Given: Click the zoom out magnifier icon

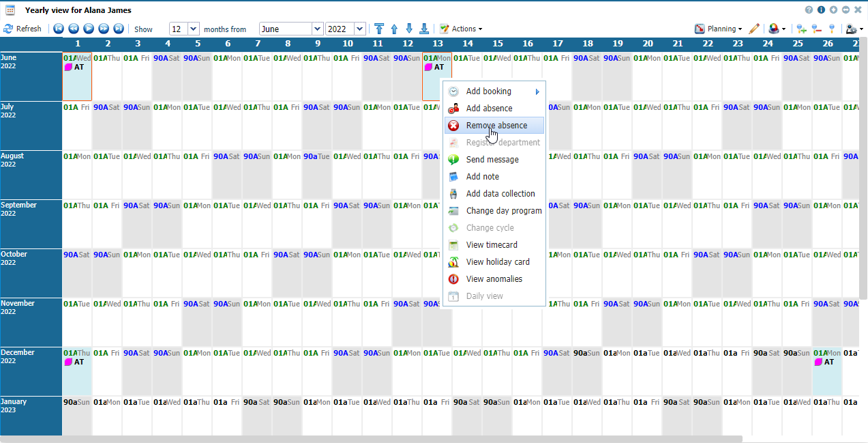Looking at the screenshot, I should coord(816,29).
